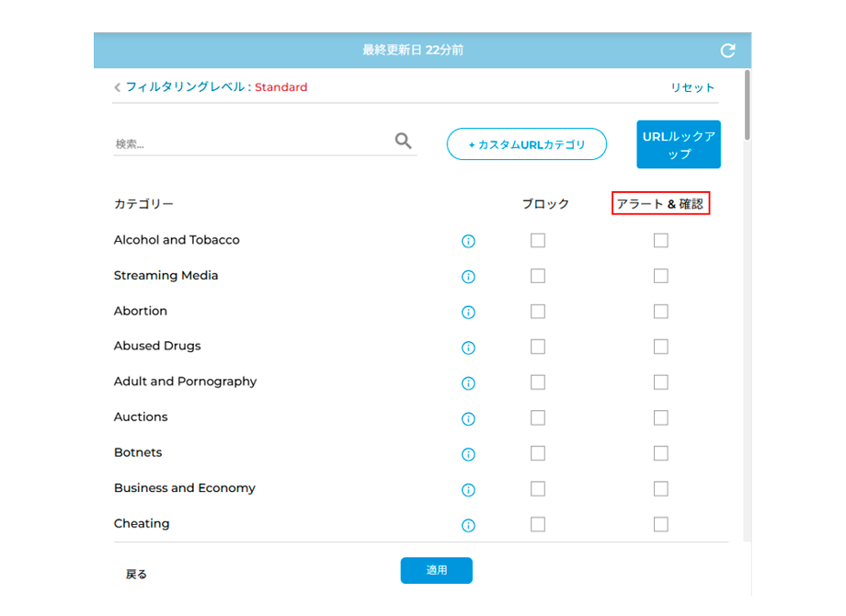Enable alert checkbox for Auctions
Viewport: 846px width, 616px height.
[x=661, y=418]
